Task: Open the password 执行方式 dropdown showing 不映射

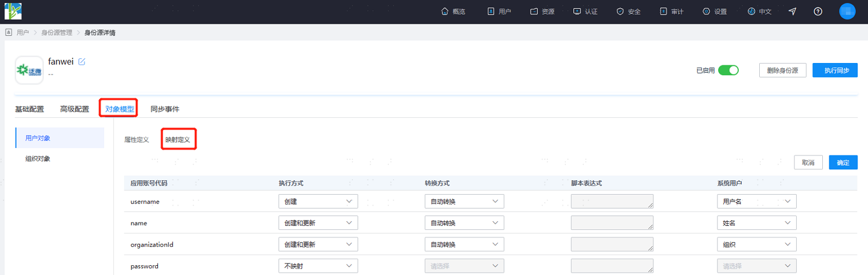Action: point(318,266)
